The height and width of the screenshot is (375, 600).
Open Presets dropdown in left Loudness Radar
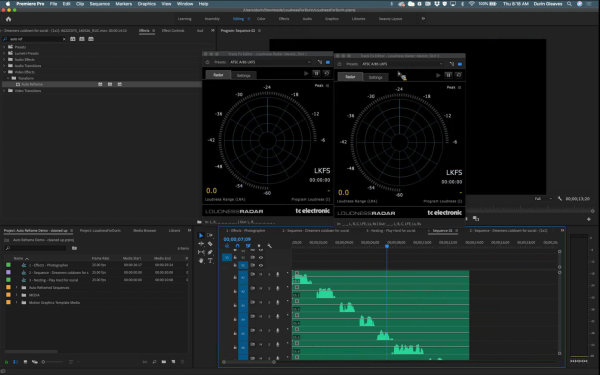[x=270, y=62]
